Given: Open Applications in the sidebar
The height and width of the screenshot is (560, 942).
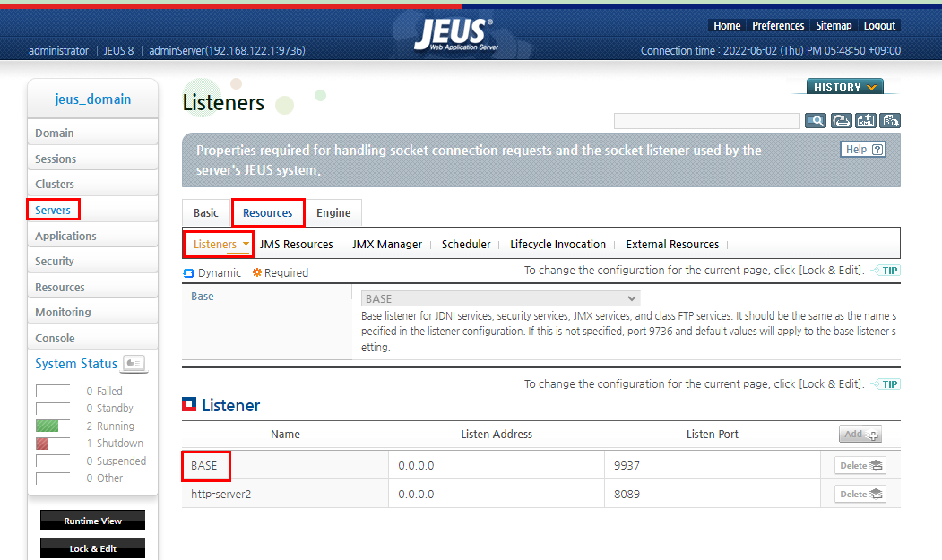Looking at the screenshot, I should tap(92, 236).
